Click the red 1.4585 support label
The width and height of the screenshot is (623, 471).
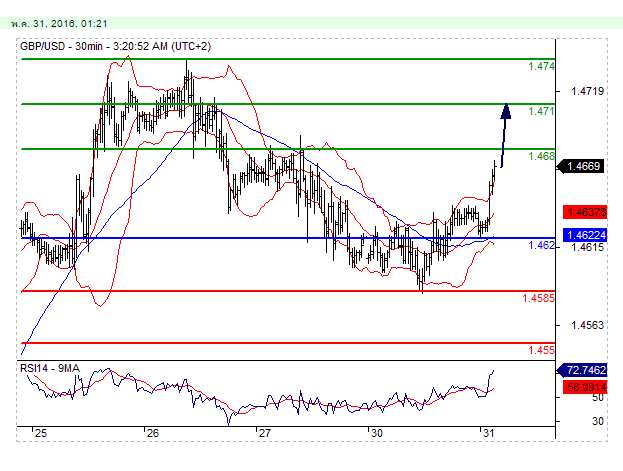(538, 298)
